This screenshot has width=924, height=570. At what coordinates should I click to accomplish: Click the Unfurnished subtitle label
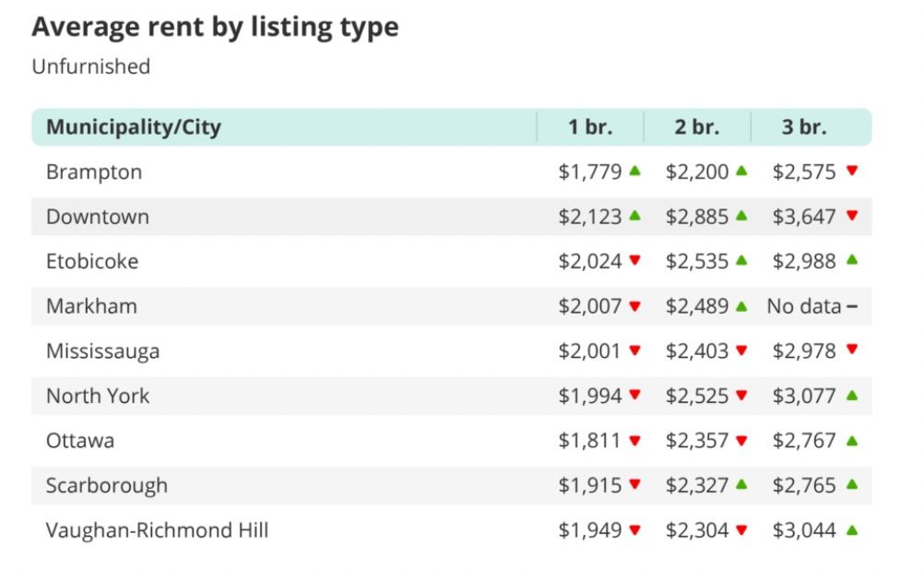click(91, 66)
